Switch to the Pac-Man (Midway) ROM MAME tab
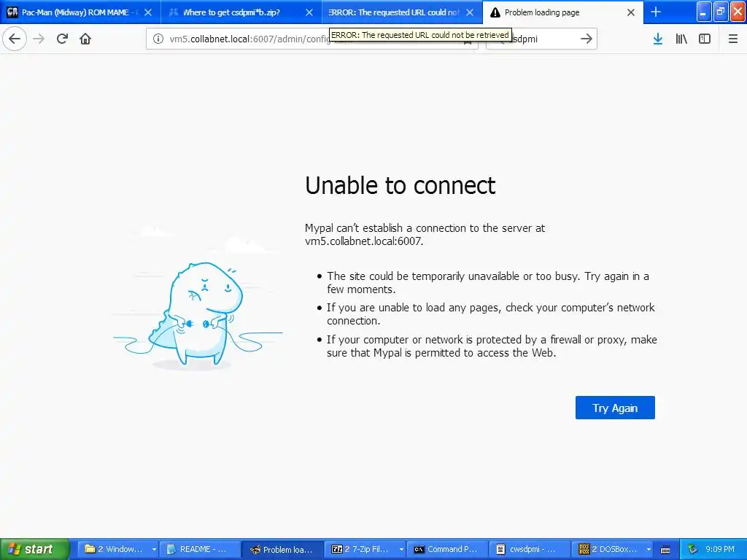 click(x=80, y=12)
